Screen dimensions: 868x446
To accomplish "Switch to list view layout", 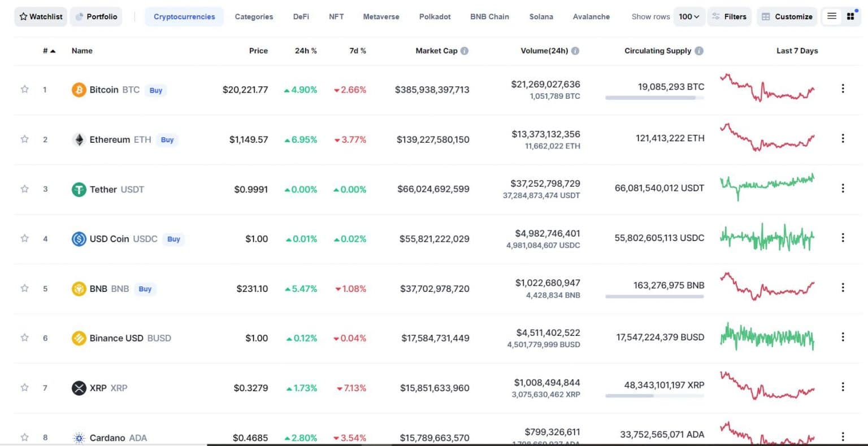I will (832, 16).
